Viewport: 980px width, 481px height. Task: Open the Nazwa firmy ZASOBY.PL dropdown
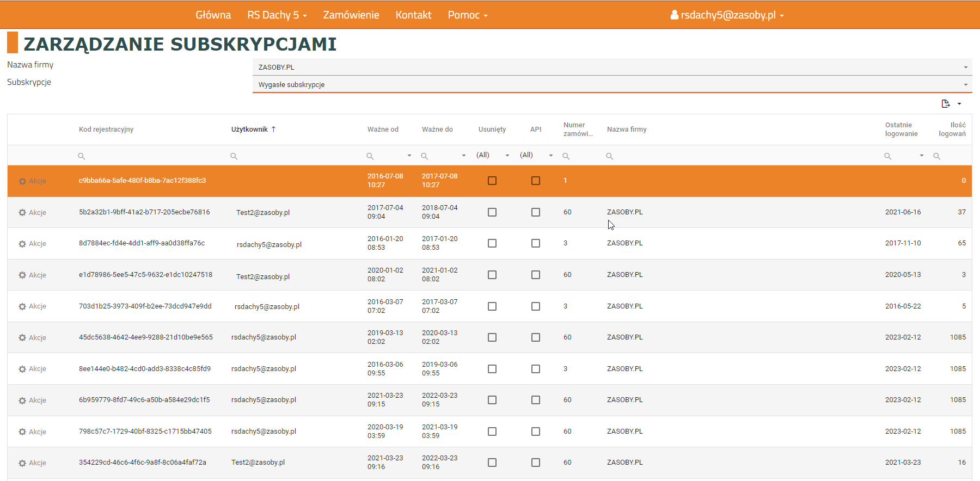(611, 67)
